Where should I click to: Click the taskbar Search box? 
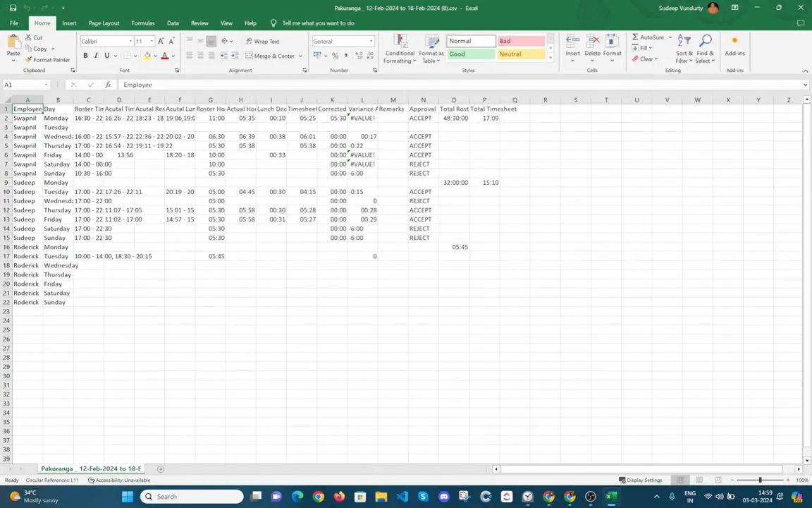[x=192, y=497]
